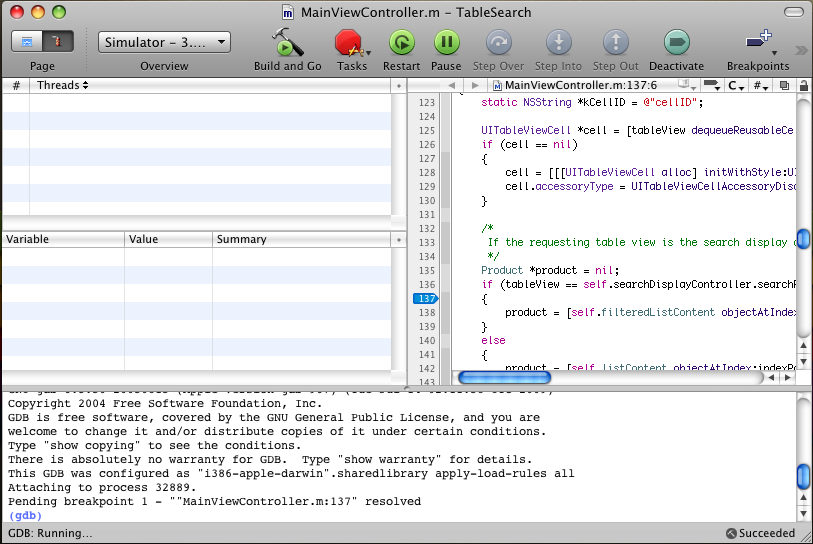Open the C class navigation popup menu
Screen dimensions: 813x544
click(736, 86)
